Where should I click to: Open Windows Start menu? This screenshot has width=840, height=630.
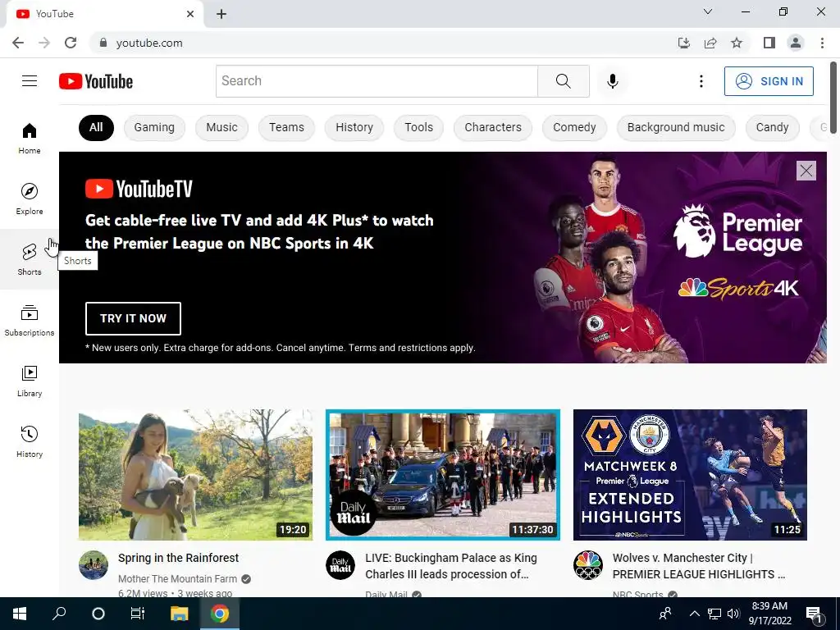[x=20, y=614]
